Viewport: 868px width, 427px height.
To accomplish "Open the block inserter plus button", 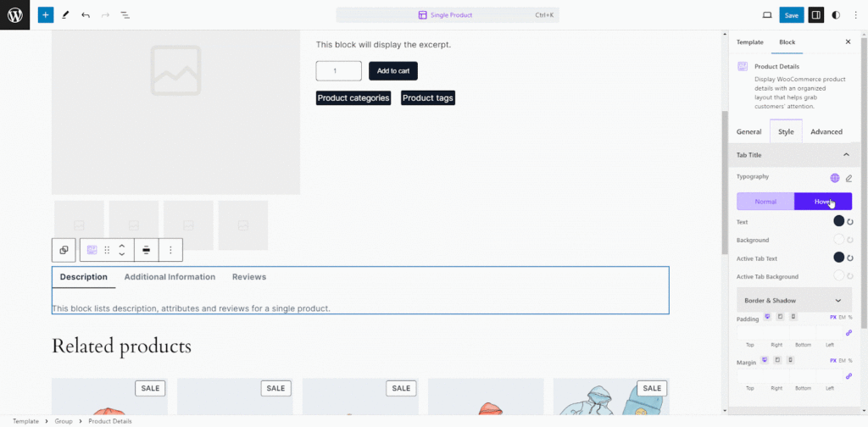I will pyautogui.click(x=46, y=15).
